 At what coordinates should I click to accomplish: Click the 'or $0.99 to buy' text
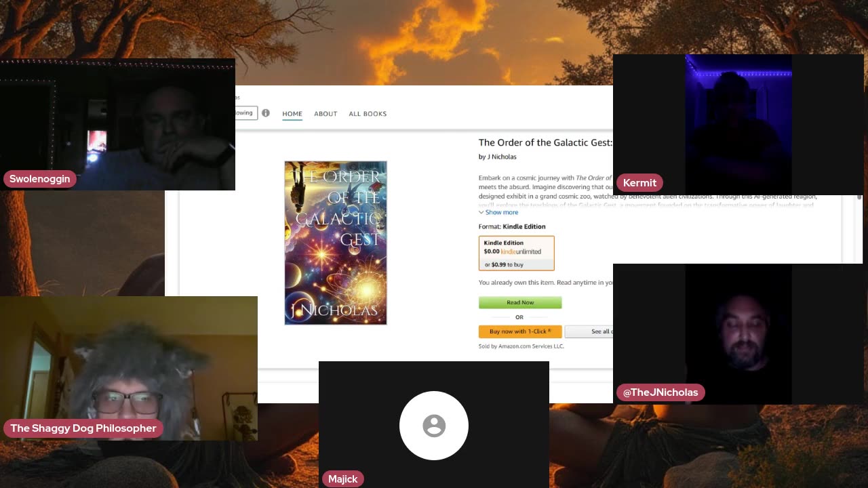tap(504, 264)
